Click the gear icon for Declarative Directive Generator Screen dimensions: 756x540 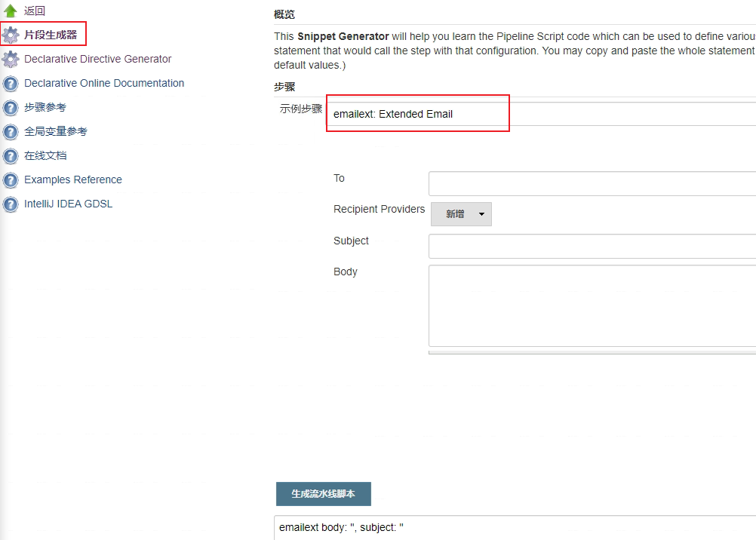[x=11, y=60]
